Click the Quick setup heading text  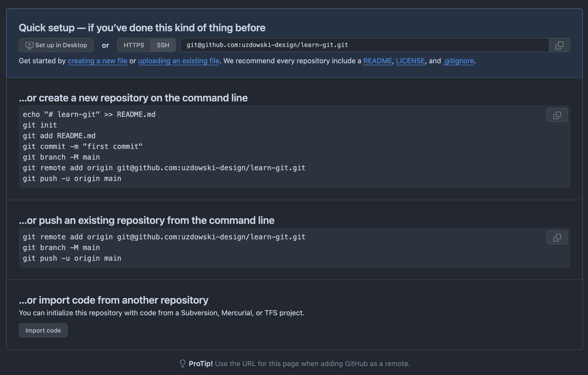tap(142, 28)
